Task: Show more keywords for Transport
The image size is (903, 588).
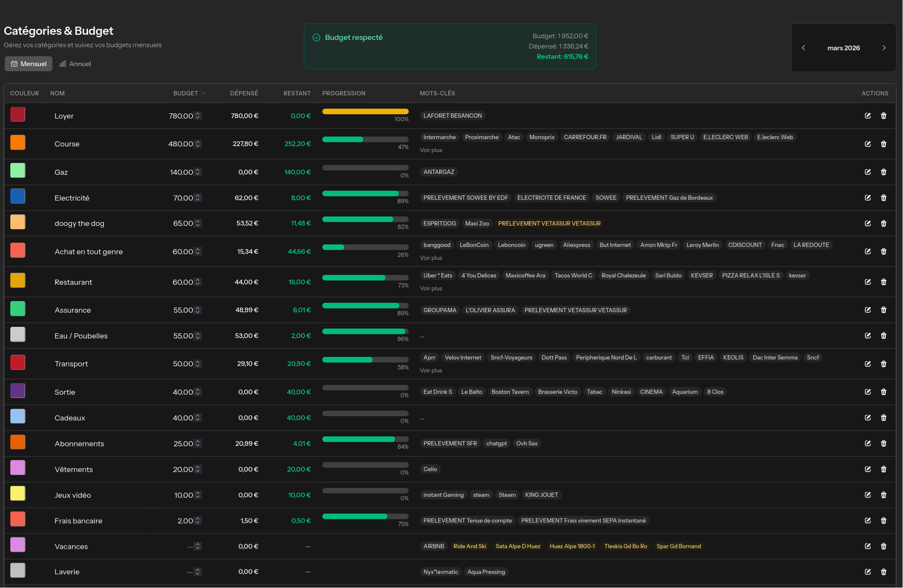Action: click(431, 370)
